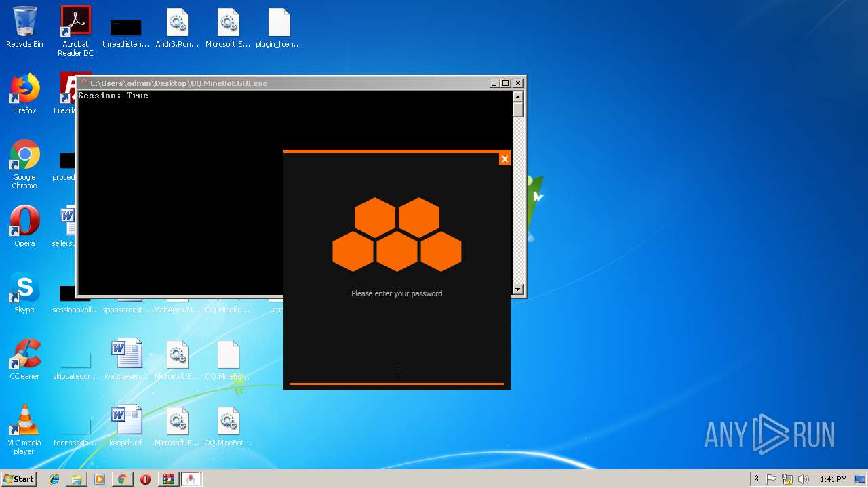Open WinRAR taskbar icon

pyautogui.click(x=168, y=479)
